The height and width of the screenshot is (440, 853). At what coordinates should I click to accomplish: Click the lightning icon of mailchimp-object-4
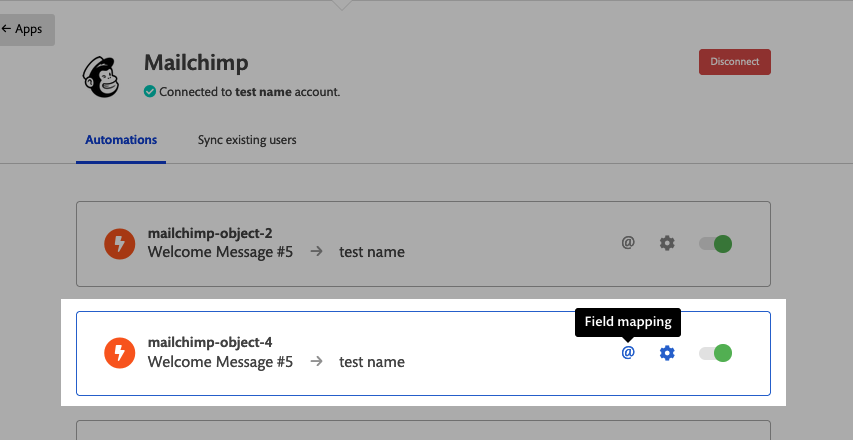[120, 353]
